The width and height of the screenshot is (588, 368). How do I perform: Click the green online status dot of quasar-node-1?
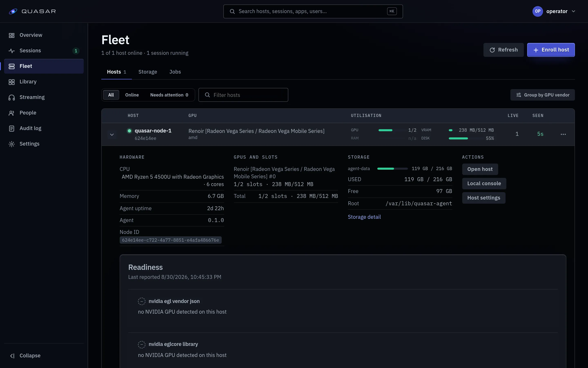tap(129, 131)
